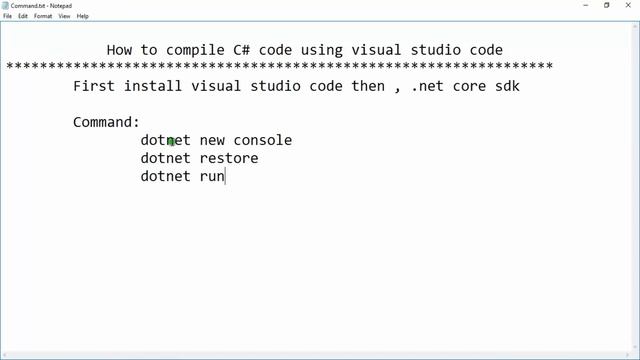This screenshot has width=640, height=360.
Task: Place cursor in 'dotnet restore' line
Action: coord(199,158)
